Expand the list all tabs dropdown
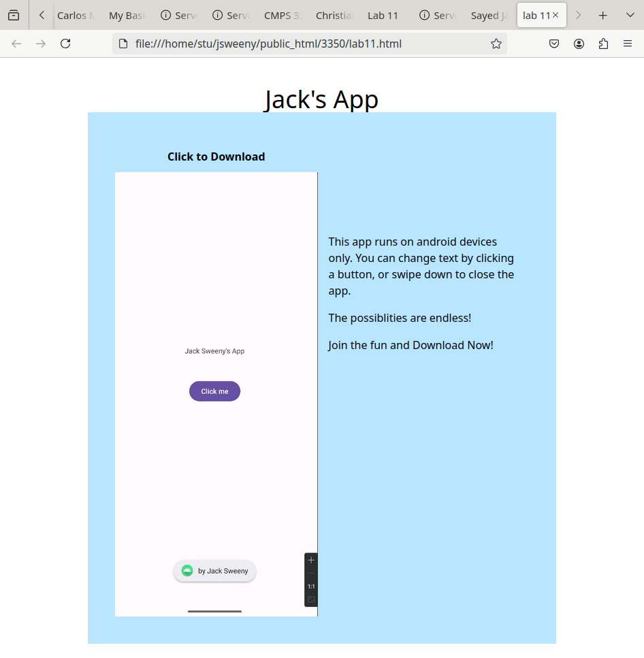The height and width of the screenshot is (658, 644). [630, 16]
